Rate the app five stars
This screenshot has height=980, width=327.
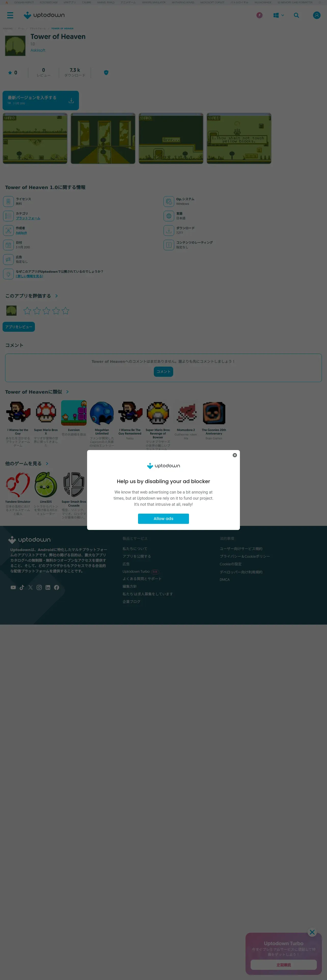tap(65, 311)
